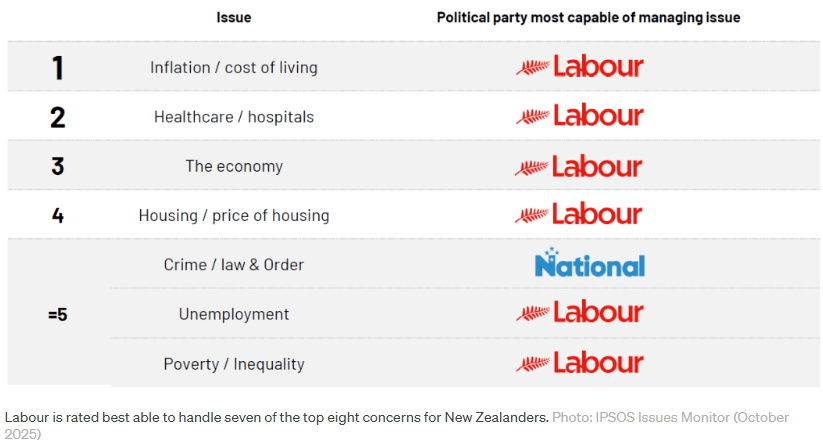Select the "Inflation / cost of living" issue text
This screenshot has height=444, width=823.
(x=234, y=68)
